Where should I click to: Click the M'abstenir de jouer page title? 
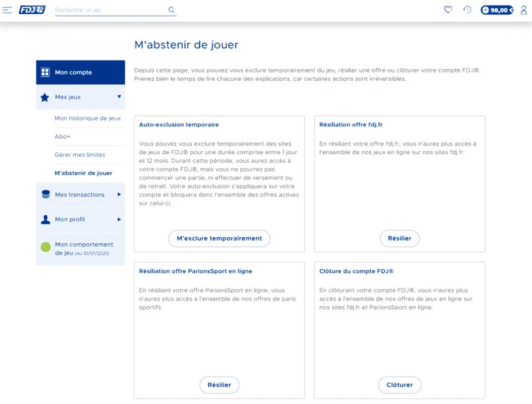click(186, 45)
